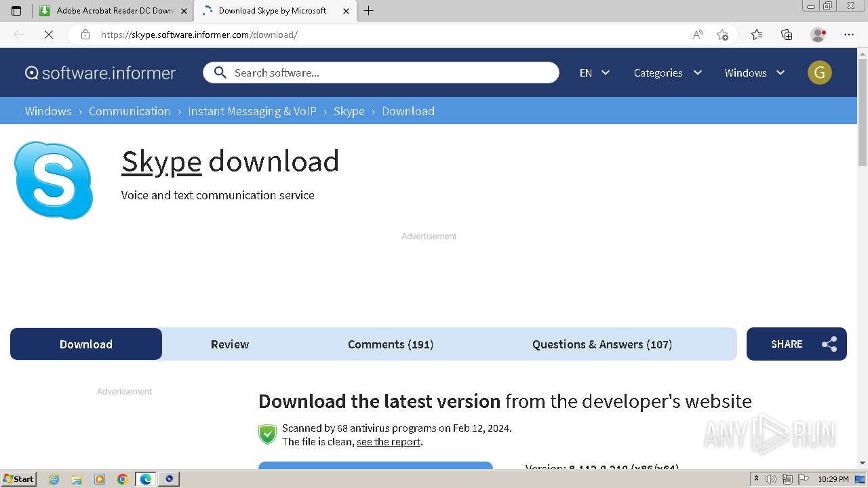Select the Download tab
The image size is (868, 488).
(x=86, y=344)
